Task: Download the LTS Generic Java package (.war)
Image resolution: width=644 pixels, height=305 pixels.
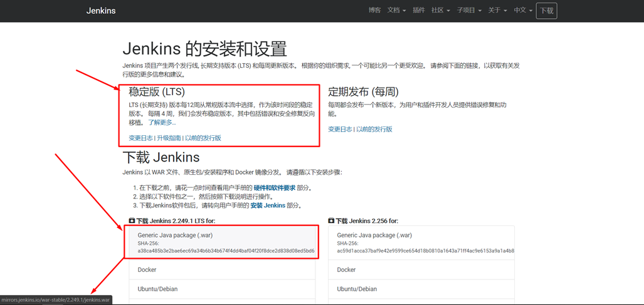Action: click(x=222, y=242)
